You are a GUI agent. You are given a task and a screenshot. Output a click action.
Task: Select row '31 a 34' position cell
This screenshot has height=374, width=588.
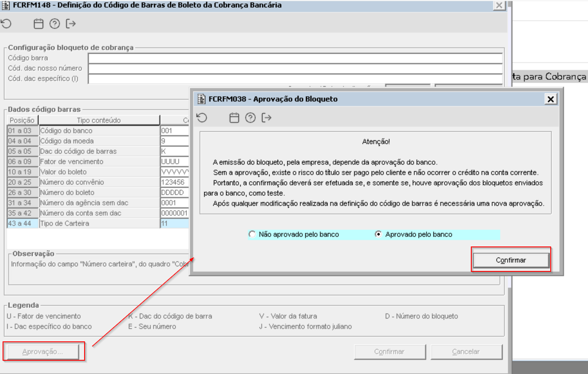pyautogui.click(x=23, y=203)
